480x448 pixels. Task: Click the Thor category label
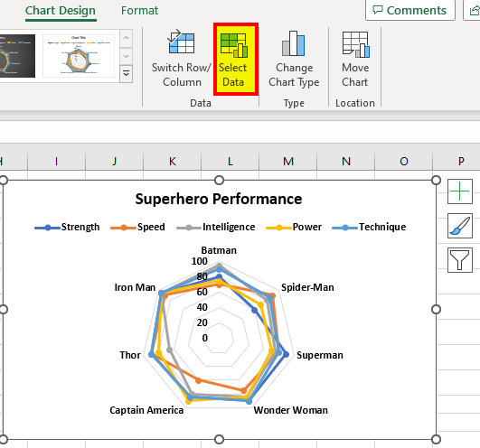pos(130,355)
